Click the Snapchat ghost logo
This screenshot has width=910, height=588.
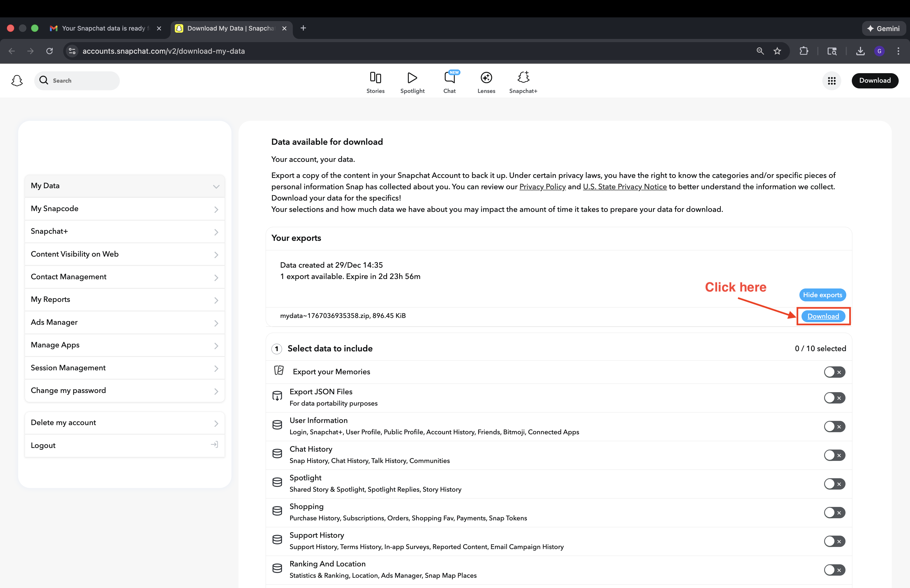click(x=17, y=81)
